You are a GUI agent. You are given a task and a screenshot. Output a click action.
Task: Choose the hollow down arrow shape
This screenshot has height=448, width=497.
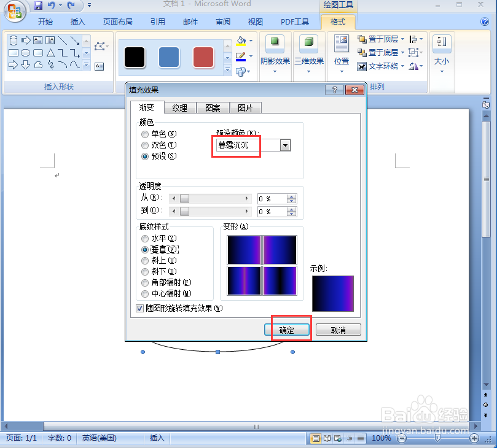click(x=25, y=65)
